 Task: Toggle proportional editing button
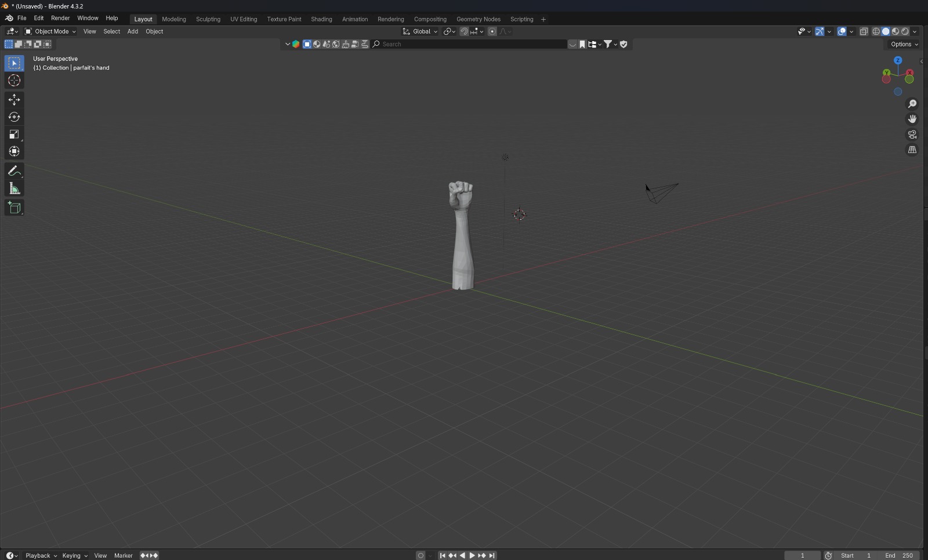492,32
